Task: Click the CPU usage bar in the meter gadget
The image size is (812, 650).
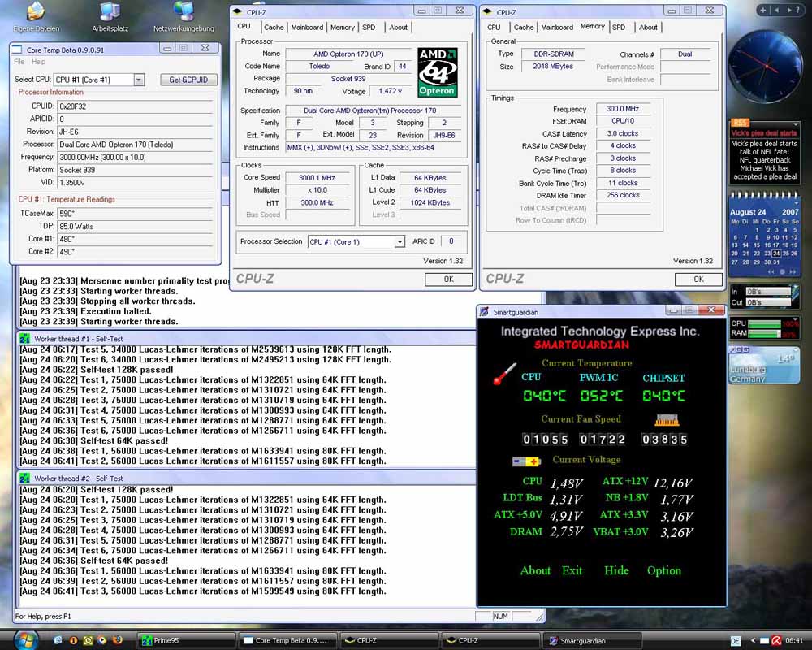Action: click(x=764, y=323)
